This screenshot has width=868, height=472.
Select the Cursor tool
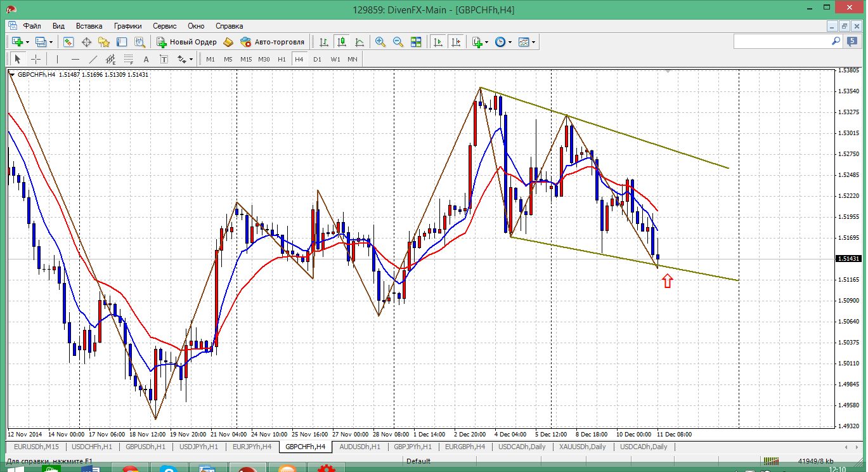click(18, 59)
